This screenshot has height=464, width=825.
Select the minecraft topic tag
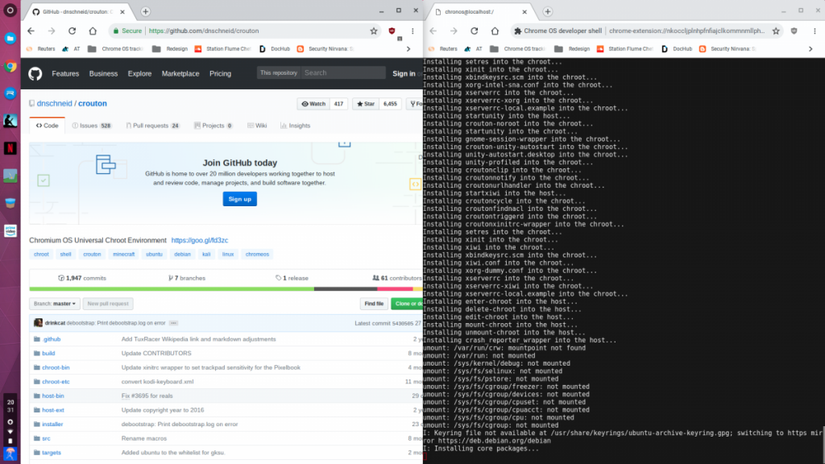click(124, 254)
